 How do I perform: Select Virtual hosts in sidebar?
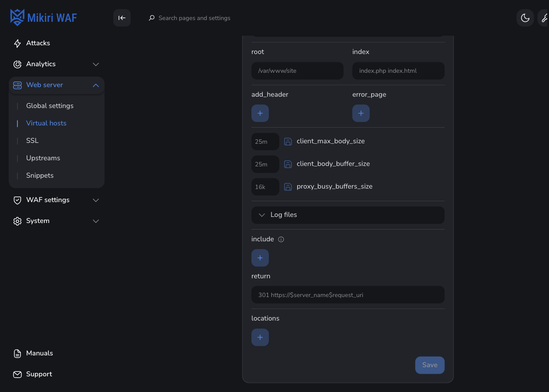(x=46, y=123)
